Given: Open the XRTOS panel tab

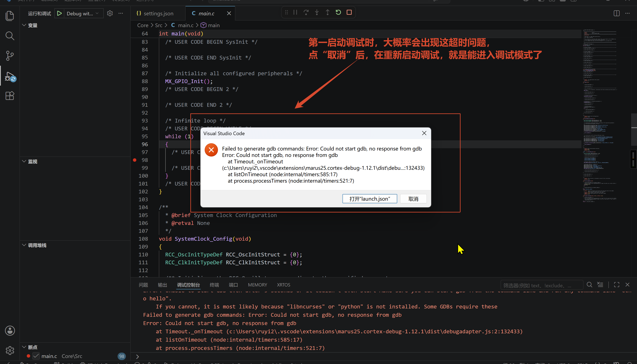Looking at the screenshot, I should click(283, 285).
